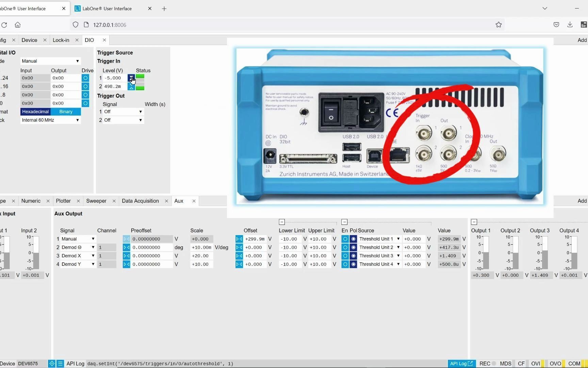Enable Threshold Unit 2 row
Image resolution: width=588 pixels, height=368 pixels.
(345, 248)
